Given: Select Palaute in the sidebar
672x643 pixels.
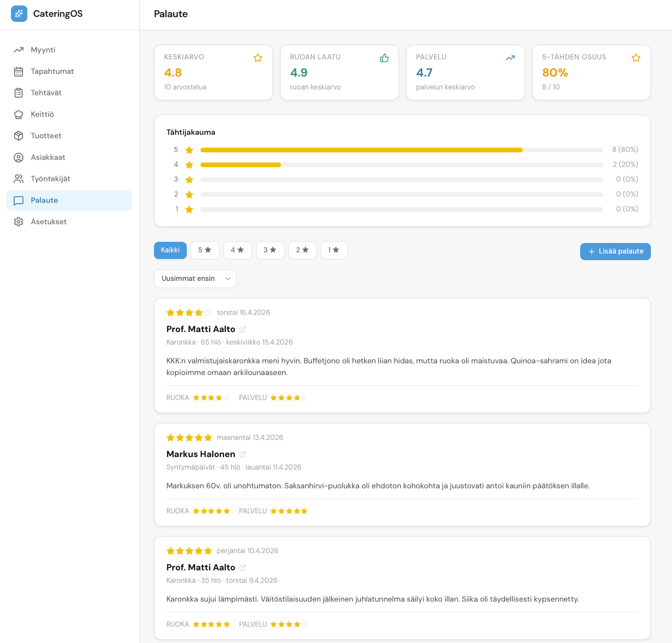Looking at the screenshot, I should pos(44,200).
